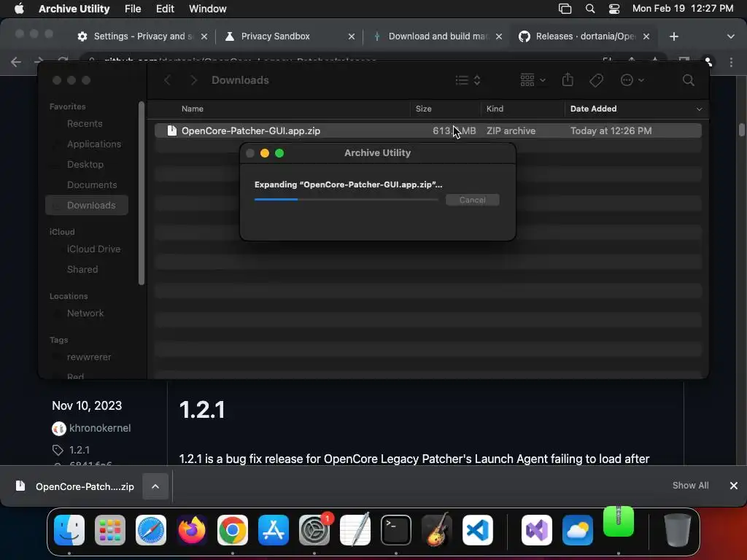Open Chrome three-dot menu
The height and width of the screenshot is (560, 747).
pos(731,62)
